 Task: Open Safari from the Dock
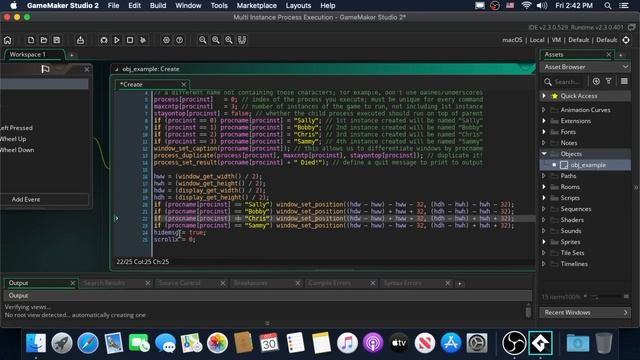coord(88,343)
